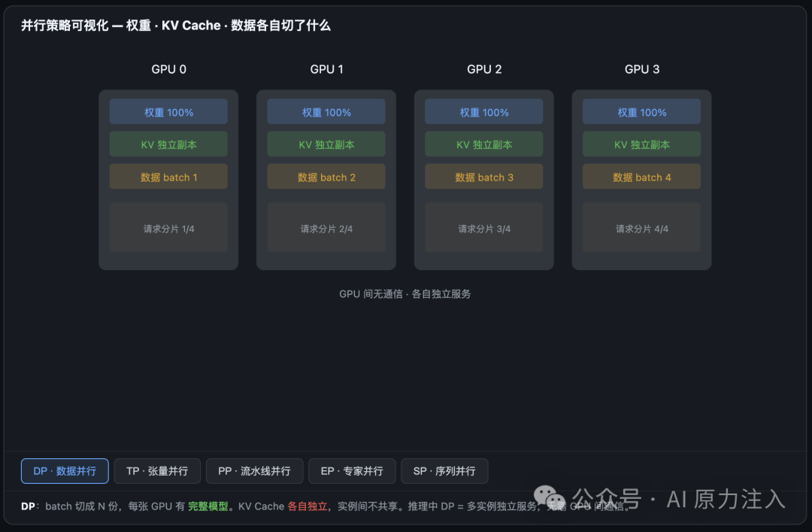812x532 pixels.
Task: Click the 请求分片 4/4 block
Action: 641,228
